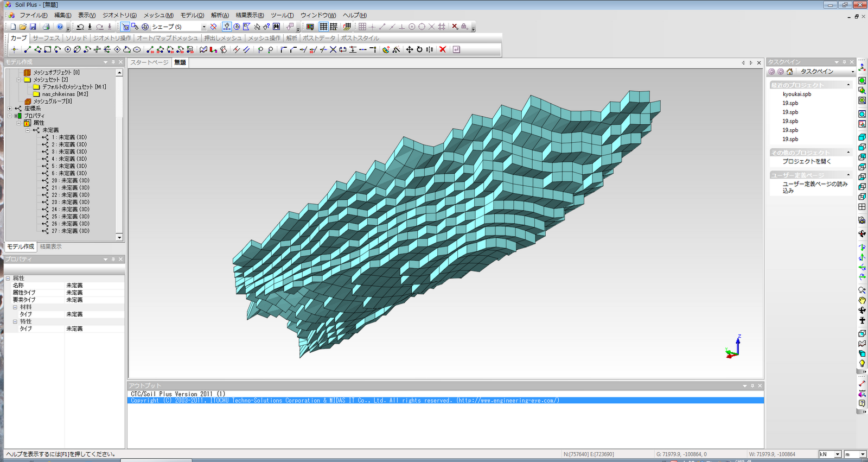This screenshot has width=868, height=462.
Task: Open help with the blue question icon
Action: pyautogui.click(x=60, y=27)
